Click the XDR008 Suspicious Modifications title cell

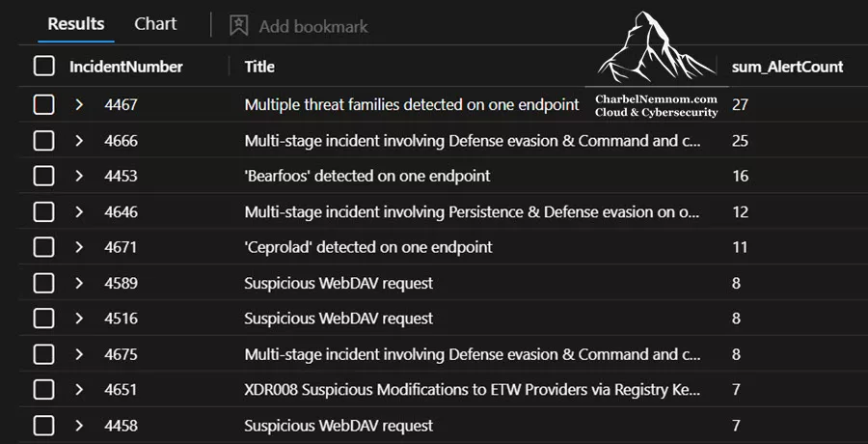pyautogui.click(x=473, y=390)
